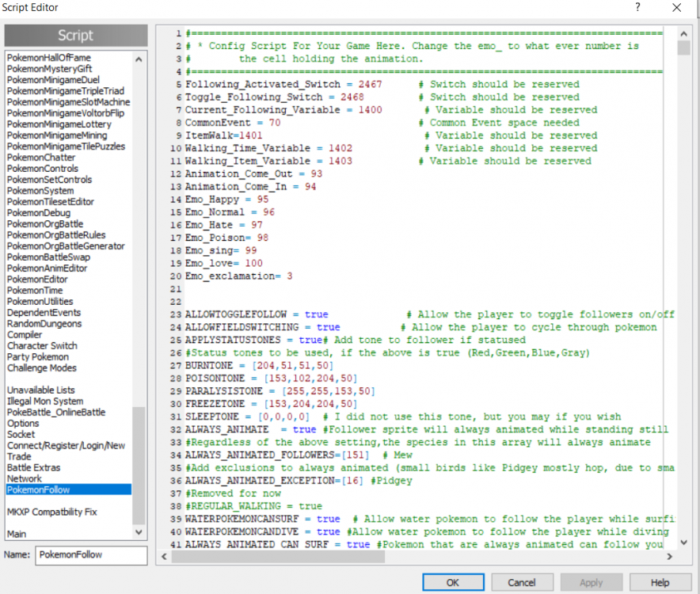Click the script list scroll down arrow
The height and width of the screenshot is (594, 700).
coord(139,532)
